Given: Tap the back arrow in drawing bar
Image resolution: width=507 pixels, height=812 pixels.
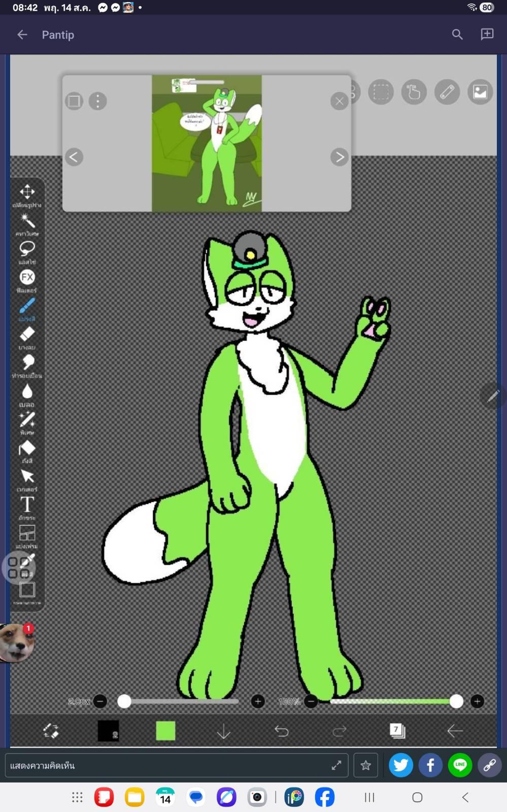Looking at the screenshot, I should pyautogui.click(x=455, y=731).
